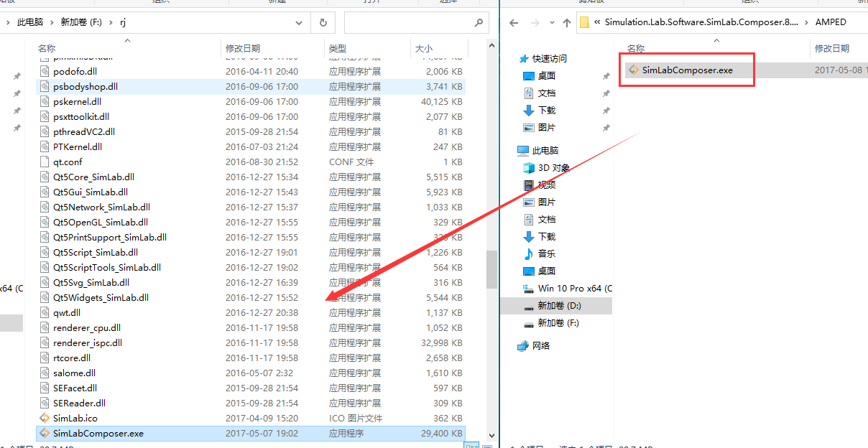The image size is (868, 448).
Task: Select SEReader.dll file name
Action: (x=80, y=403)
